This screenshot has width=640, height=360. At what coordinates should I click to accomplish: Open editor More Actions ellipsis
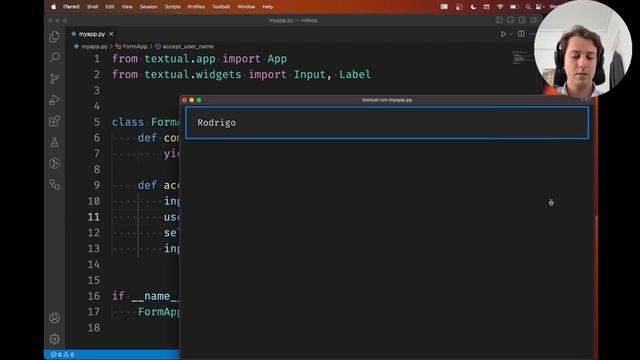coord(532,34)
